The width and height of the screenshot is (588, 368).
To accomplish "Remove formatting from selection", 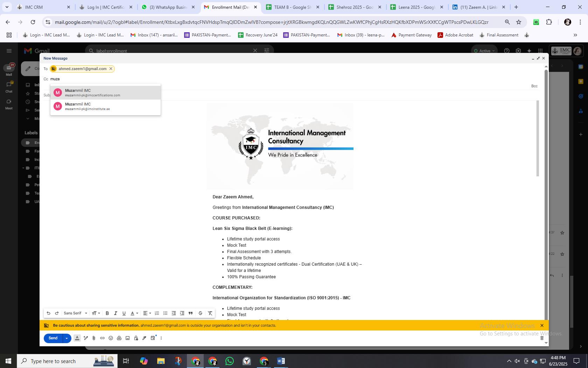I will [x=210, y=313].
